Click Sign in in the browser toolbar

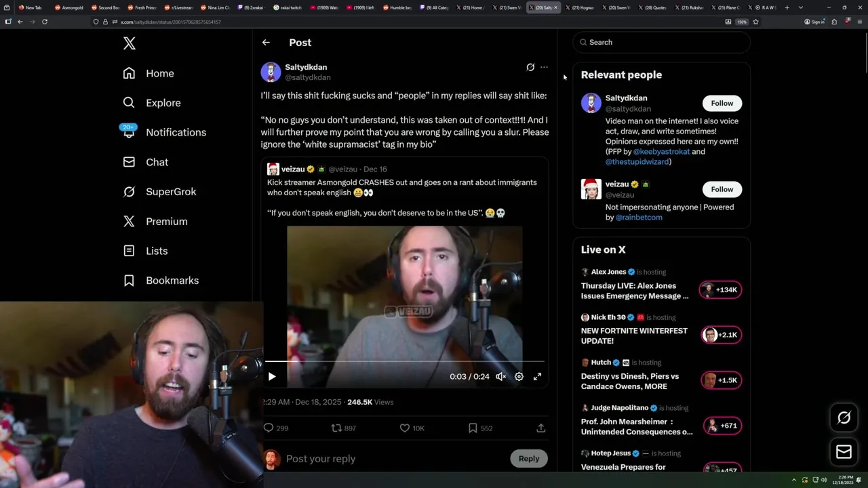(x=814, y=22)
